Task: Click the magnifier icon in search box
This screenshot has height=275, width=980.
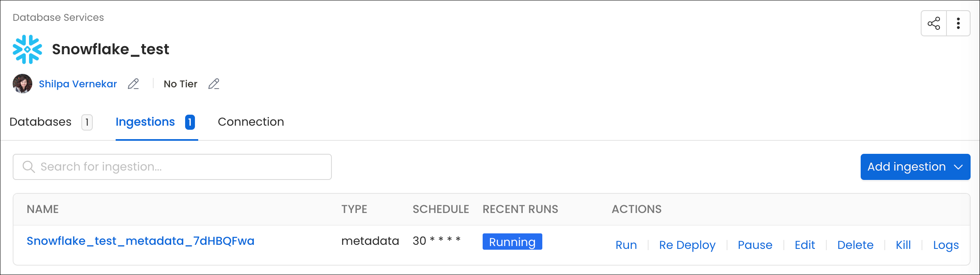Action: point(29,167)
